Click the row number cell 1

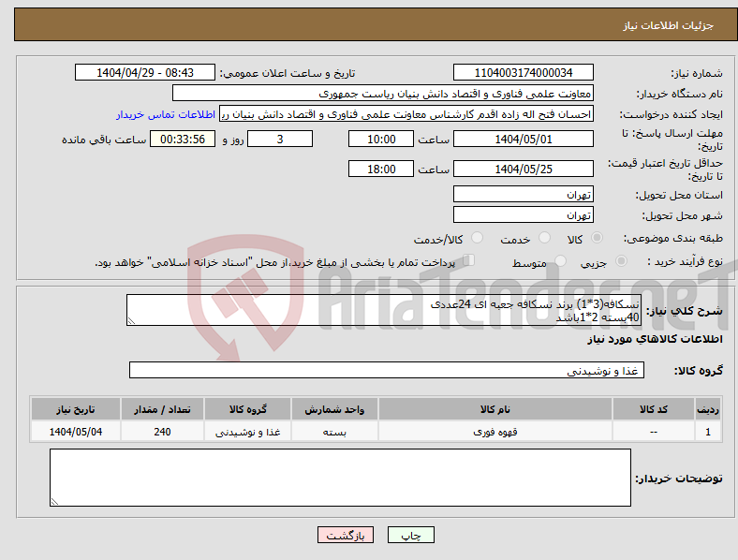coord(708,432)
